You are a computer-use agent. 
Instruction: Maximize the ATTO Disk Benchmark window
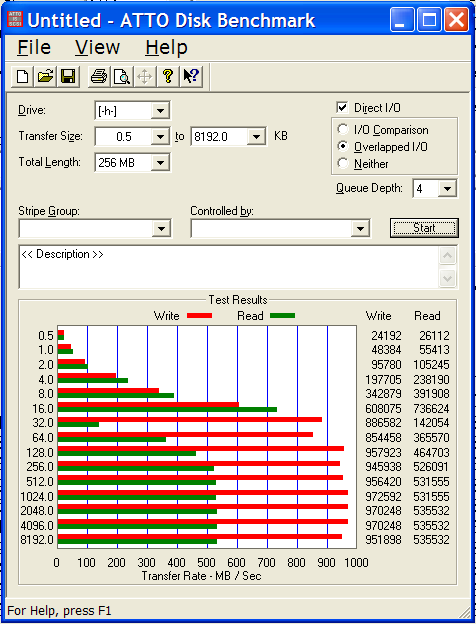429,20
